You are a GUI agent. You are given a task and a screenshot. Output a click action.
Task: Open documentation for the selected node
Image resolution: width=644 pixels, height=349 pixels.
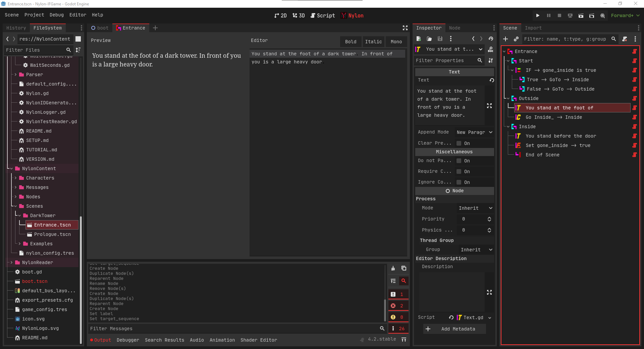click(491, 49)
